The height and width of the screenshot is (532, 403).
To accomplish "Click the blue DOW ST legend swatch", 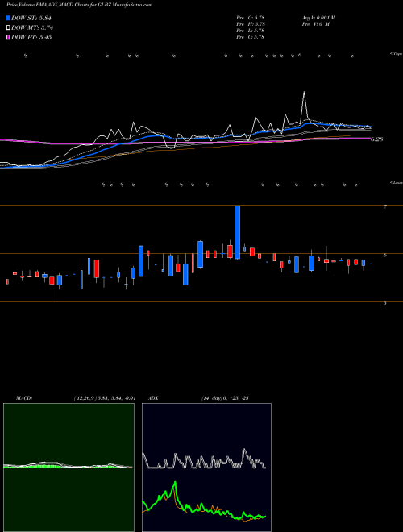I will click(x=9, y=18).
